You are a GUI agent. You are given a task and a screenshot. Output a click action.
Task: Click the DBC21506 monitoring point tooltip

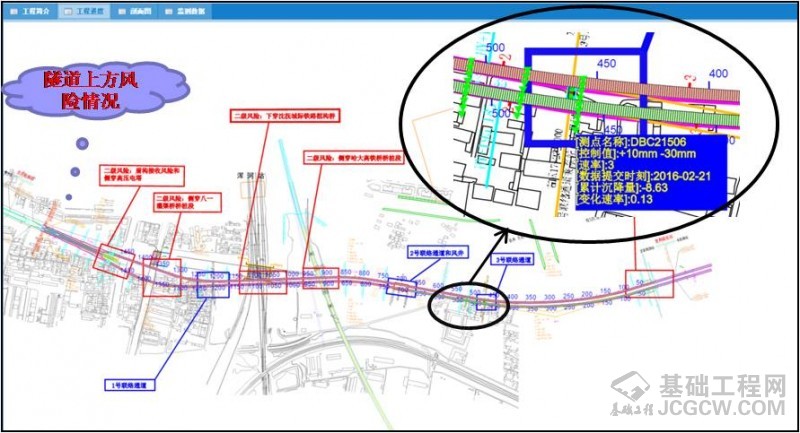[650, 171]
